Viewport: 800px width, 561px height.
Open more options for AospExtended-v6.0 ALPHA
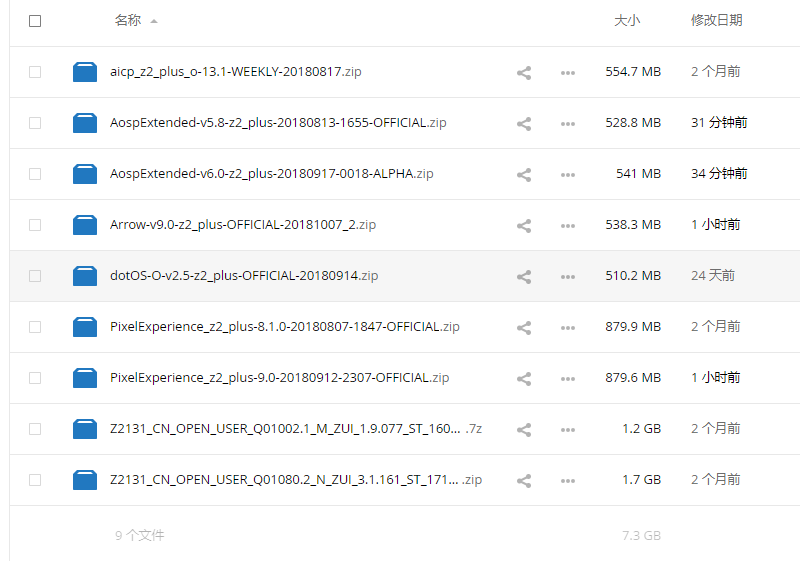pyautogui.click(x=568, y=174)
